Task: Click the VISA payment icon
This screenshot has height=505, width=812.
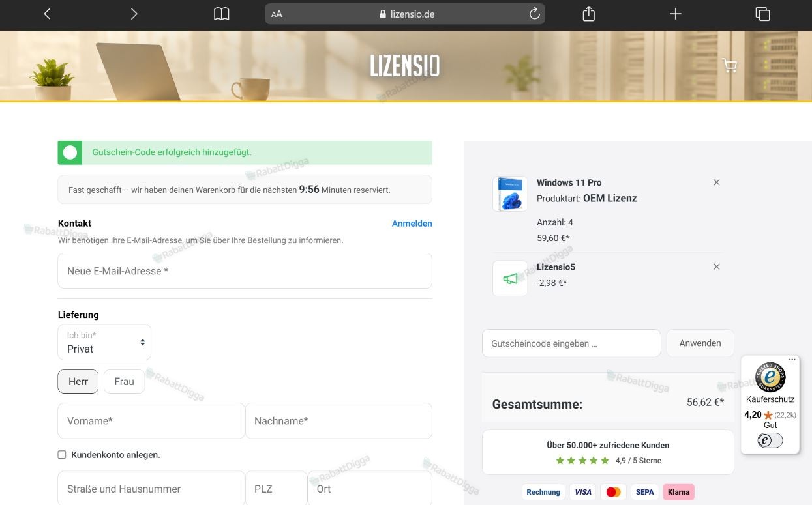Action: [583, 492]
